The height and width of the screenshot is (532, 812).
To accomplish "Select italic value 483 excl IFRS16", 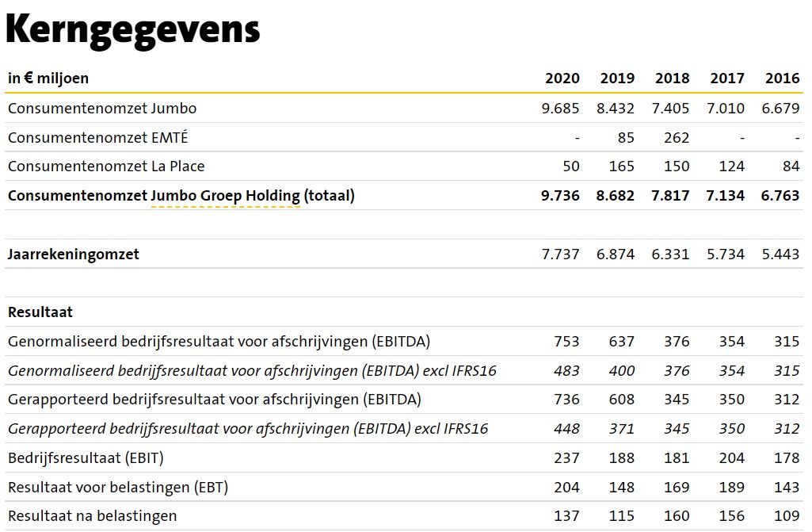I will [x=566, y=371].
